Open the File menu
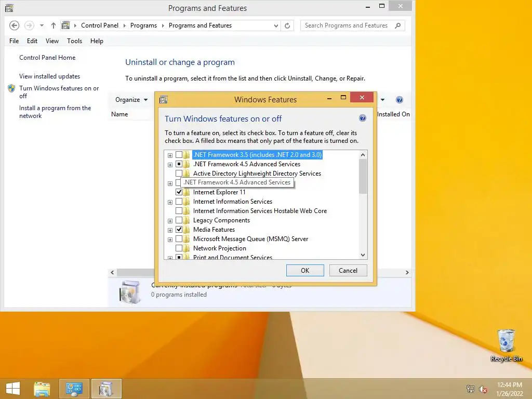This screenshot has width=532, height=399. [x=14, y=41]
